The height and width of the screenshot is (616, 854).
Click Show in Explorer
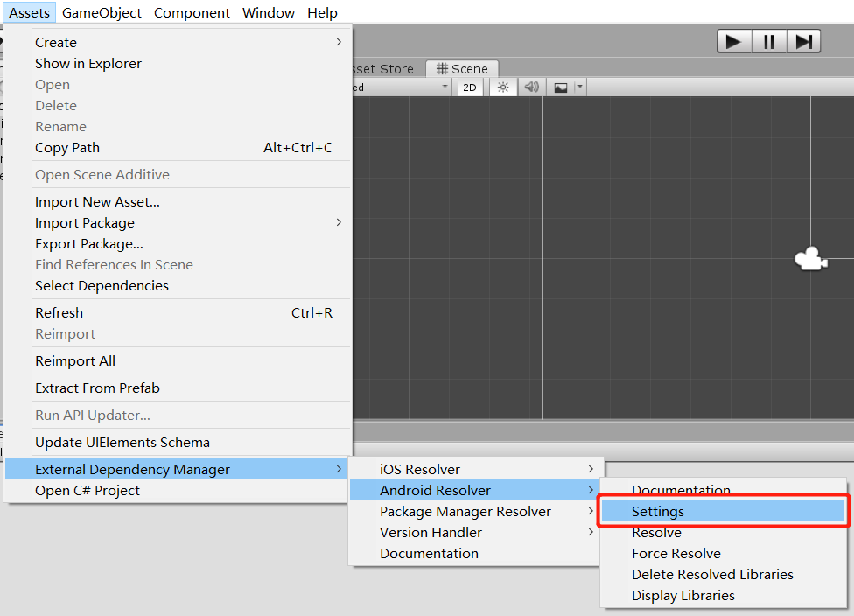pyautogui.click(x=88, y=63)
